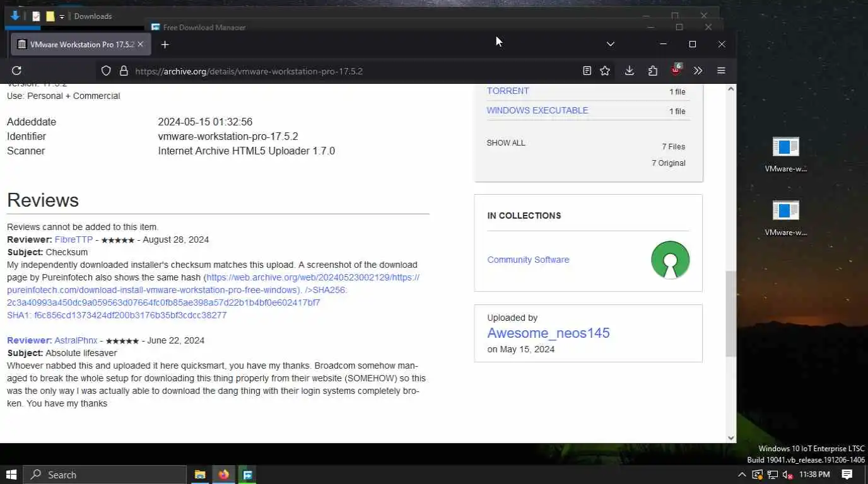
Task: Open the Firefox hamburger application menu
Action: [x=721, y=71]
